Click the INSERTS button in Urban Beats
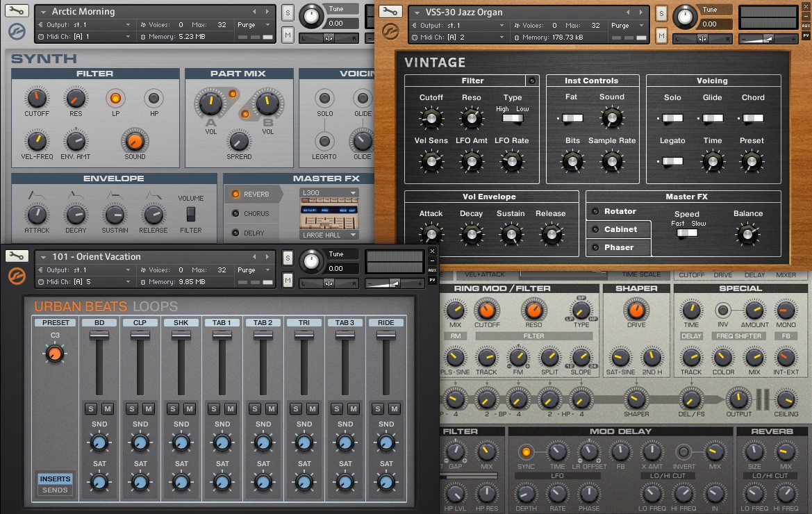This screenshot has height=514, width=812. 55,479
